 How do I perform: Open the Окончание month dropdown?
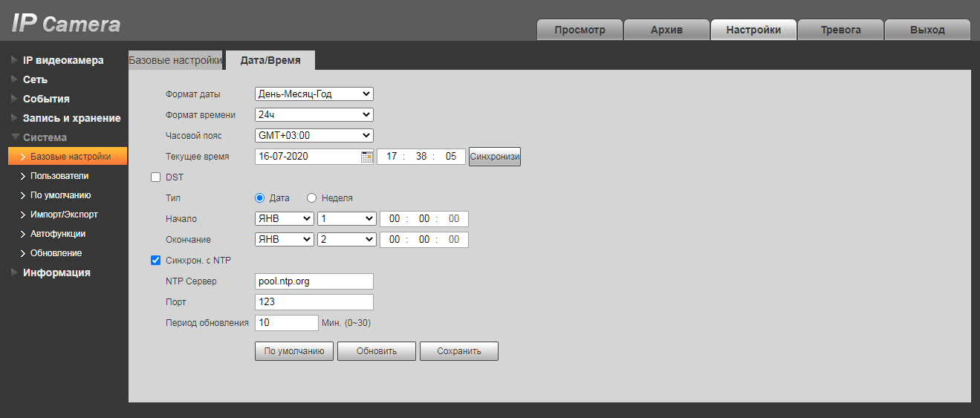[284, 240]
